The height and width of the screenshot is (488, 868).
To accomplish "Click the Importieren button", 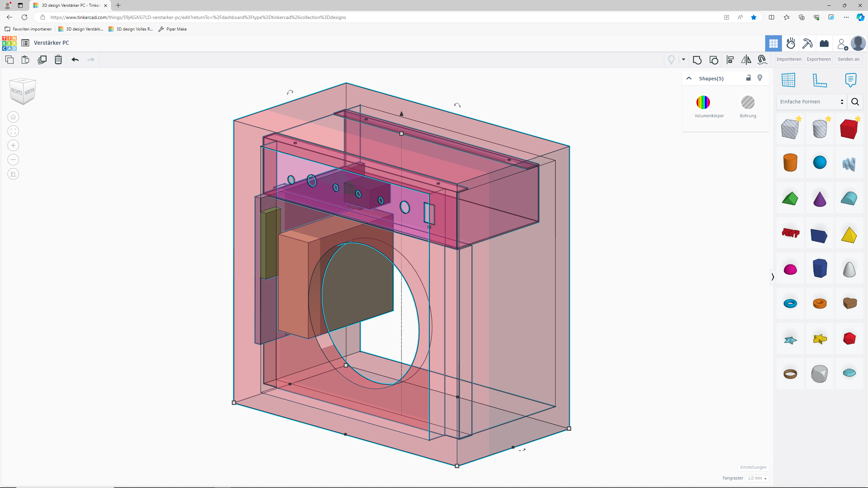I will coord(789,59).
